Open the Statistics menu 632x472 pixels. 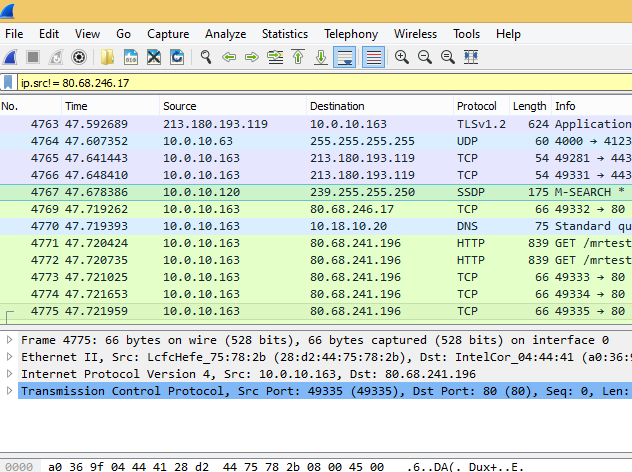285,34
